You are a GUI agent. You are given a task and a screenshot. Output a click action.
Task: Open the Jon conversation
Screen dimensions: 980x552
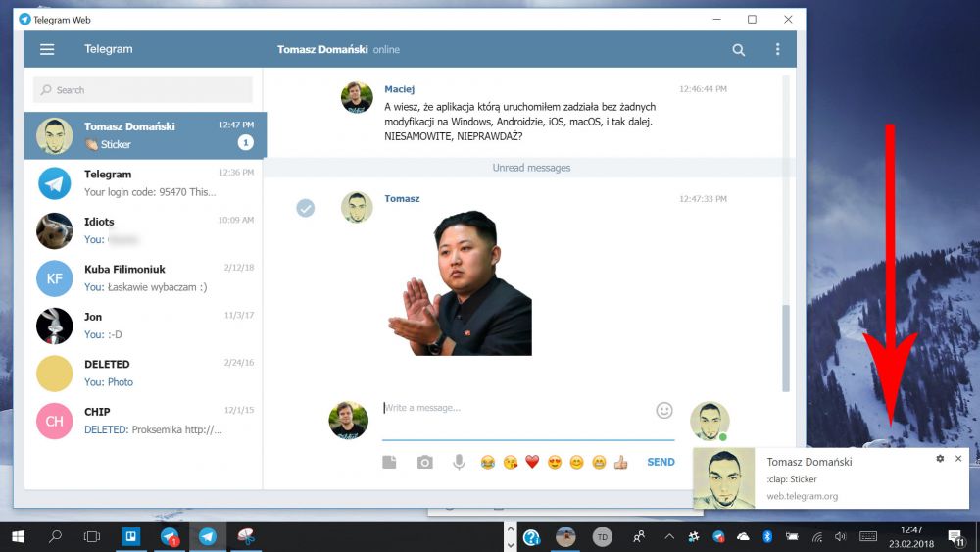tap(145, 326)
